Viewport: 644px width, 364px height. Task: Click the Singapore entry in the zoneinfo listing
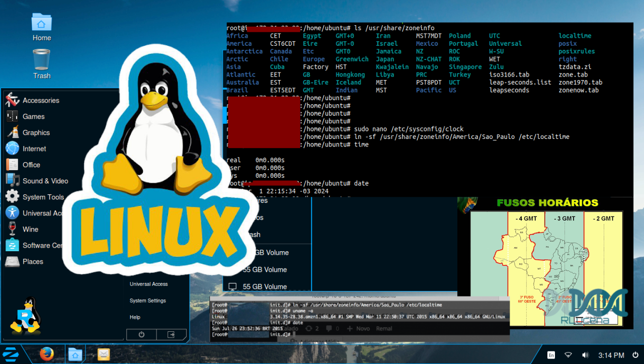465,66
